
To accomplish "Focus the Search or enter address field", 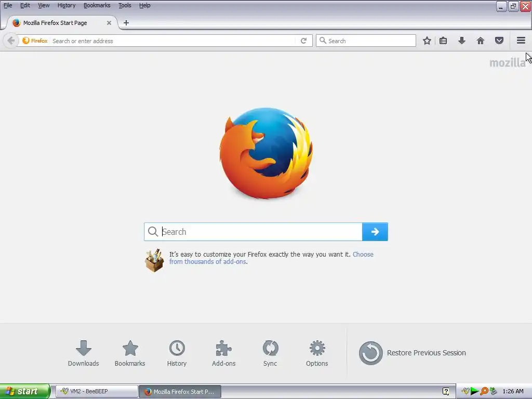I will coord(173,41).
